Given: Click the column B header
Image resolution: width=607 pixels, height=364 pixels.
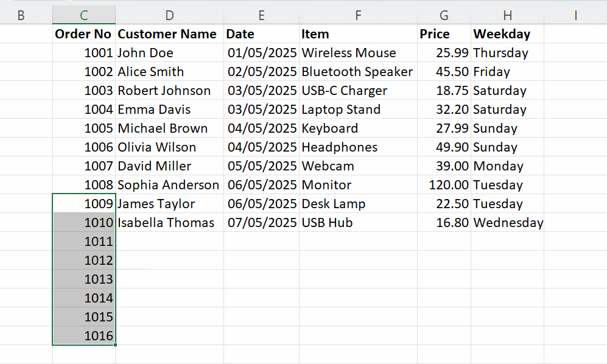Looking at the screenshot, I should click(x=21, y=15).
